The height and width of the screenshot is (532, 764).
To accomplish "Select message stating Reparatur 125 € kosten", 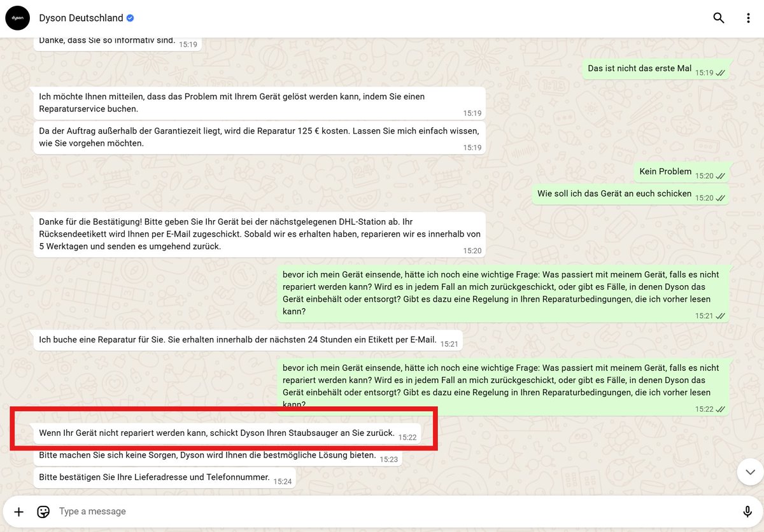I will pos(259,137).
